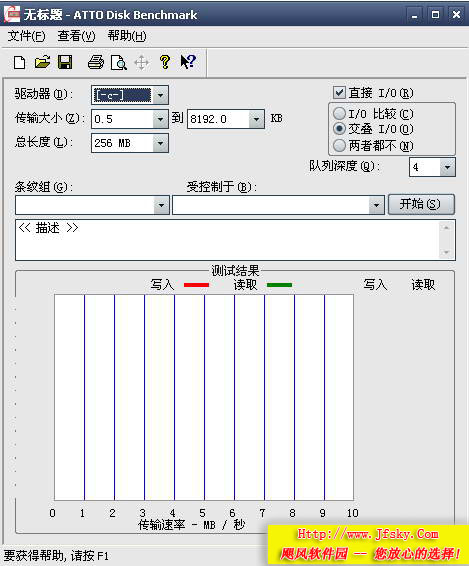Open a benchmark file via folder icon

42,62
